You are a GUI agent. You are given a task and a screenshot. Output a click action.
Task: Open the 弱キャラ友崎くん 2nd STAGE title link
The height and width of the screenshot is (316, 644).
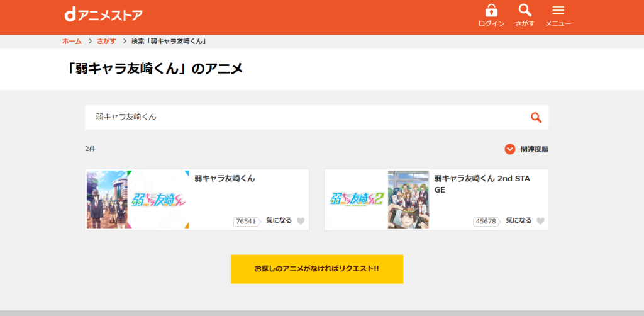pos(482,184)
